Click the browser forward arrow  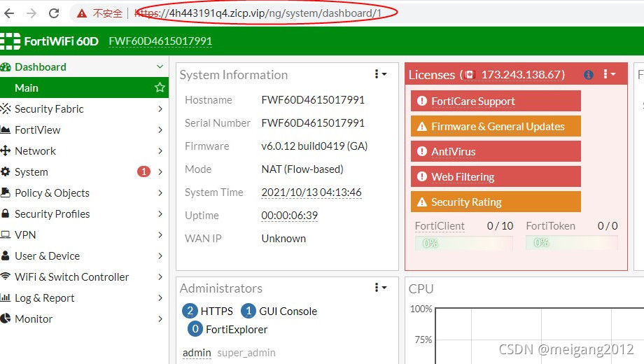click(31, 13)
